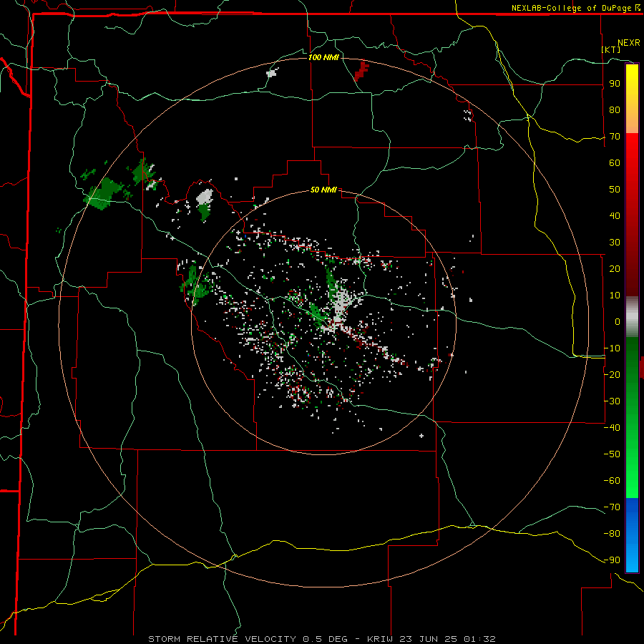Click the -20 value on velocity scale
Image resolution: width=644 pixels, height=644 pixels.
pyautogui.click(x=612, y=374)
